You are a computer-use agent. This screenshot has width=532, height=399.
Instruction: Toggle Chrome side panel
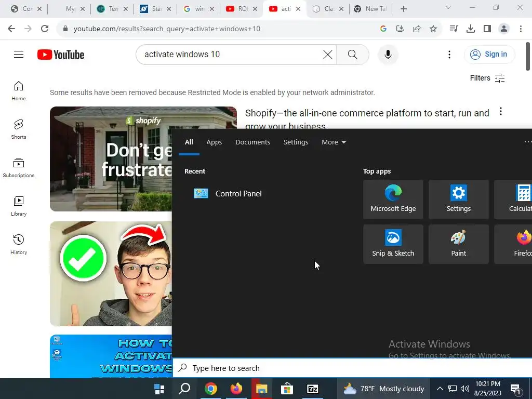[x=487, y=29]
